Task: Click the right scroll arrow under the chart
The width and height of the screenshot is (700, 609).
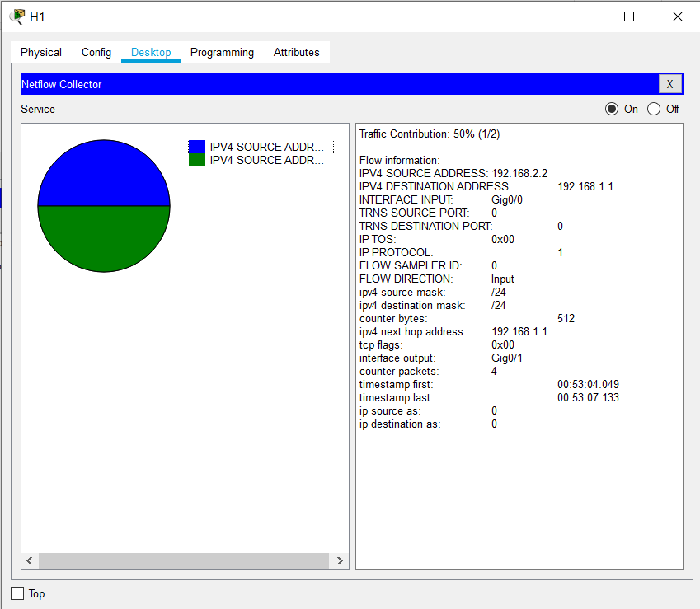Action: tap(340, 560)
